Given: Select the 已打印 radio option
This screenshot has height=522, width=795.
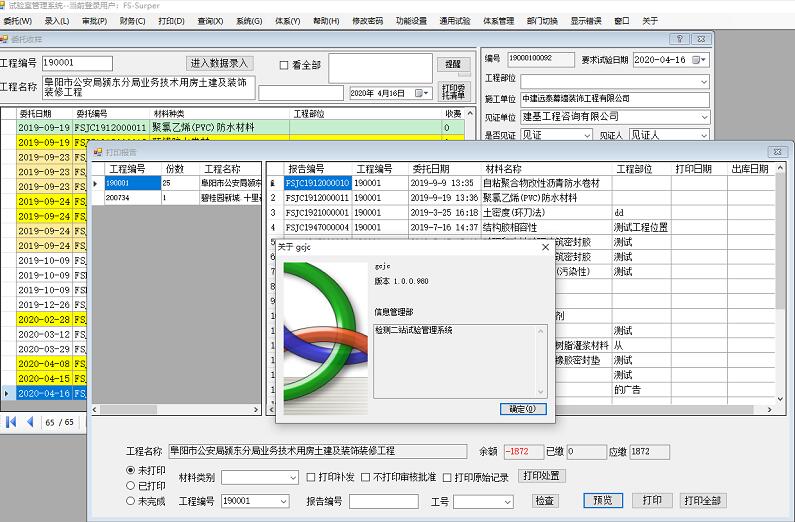Looking at the screenshot, I should pos(131,485).
